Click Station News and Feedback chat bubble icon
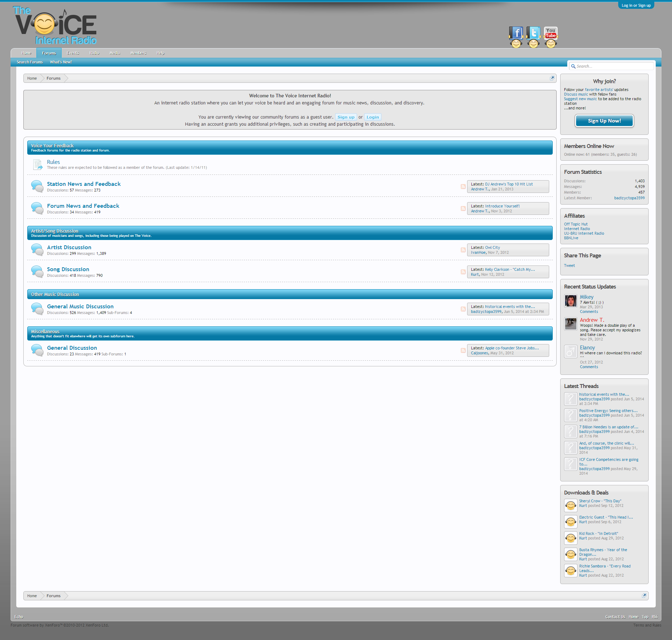 point(37,186)
